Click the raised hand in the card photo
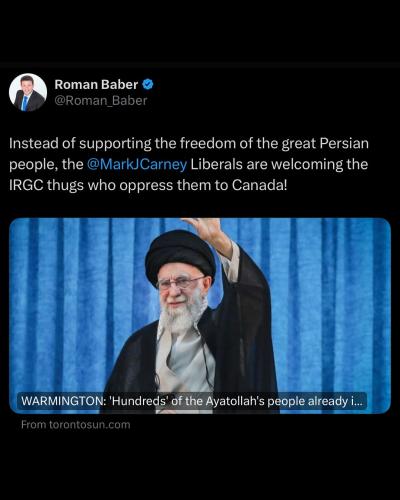Image resolution: width=400 pixels, height=500 pixels. click(x=204, y=229)
